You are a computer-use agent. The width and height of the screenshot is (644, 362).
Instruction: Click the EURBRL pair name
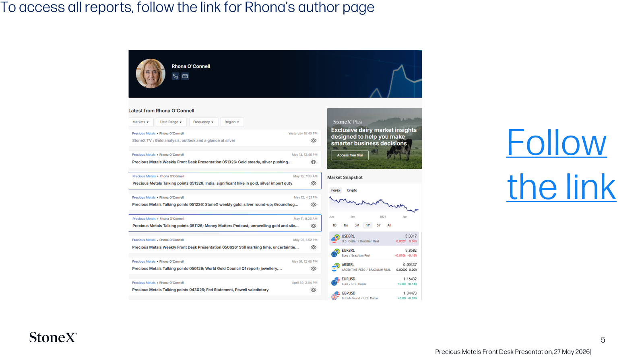[348, 251]
